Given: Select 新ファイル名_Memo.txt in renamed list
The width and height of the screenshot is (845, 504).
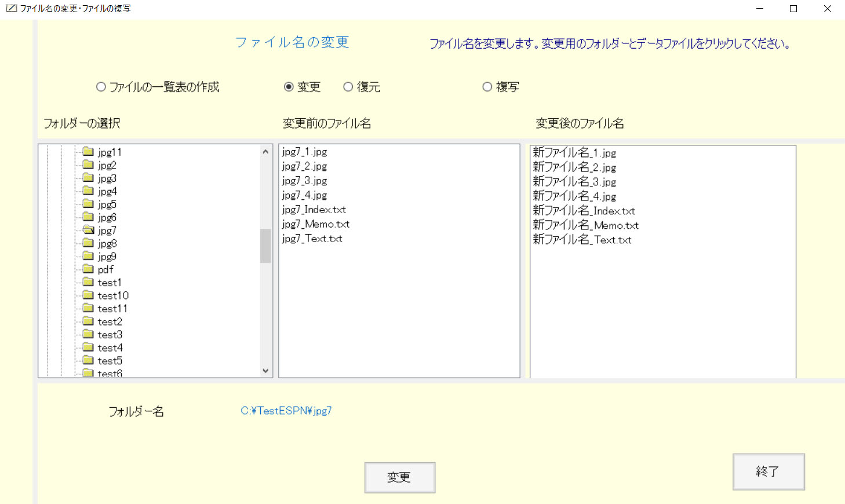Looking at the screenshot, I should click(x=585, y=225).
